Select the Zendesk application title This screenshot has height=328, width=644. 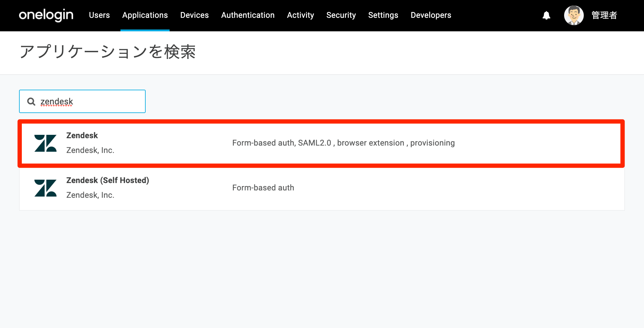click(82, 135)
